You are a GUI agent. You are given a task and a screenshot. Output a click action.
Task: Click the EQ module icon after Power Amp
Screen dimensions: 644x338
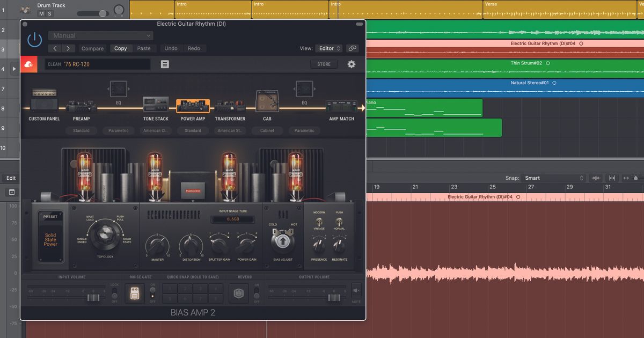click(x=304, y=89)
